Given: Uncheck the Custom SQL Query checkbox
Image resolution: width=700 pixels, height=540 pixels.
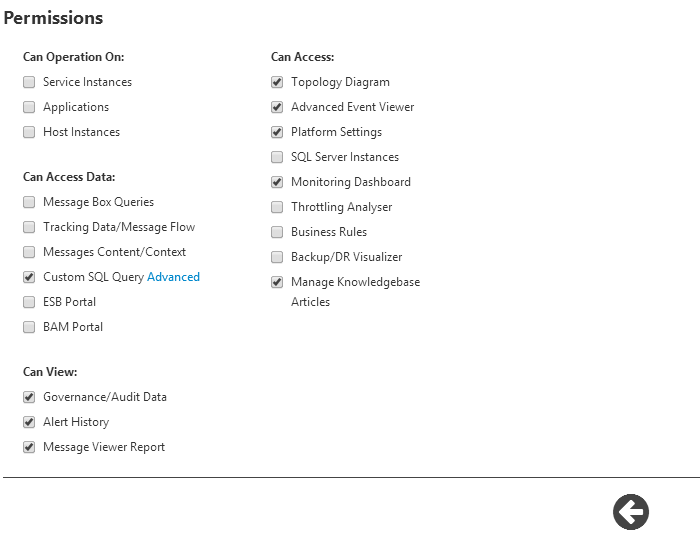Looking at the screenshot, I should point(29,277).
